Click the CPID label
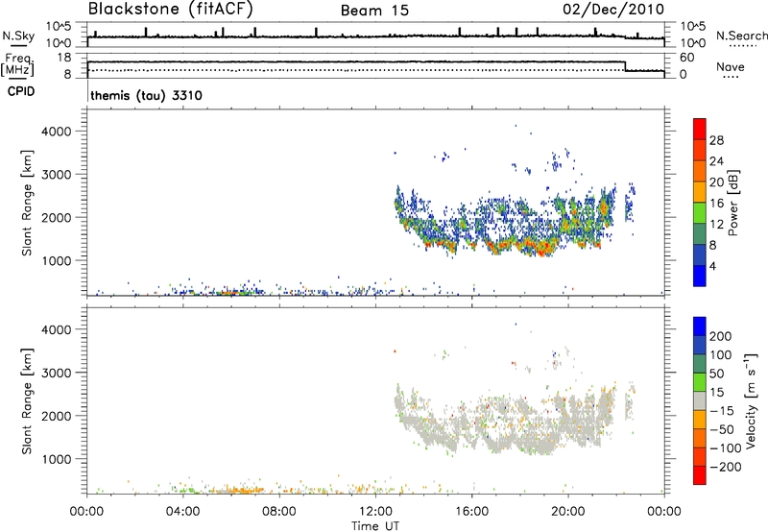The width and height of the screenshot is (768, 532). point(21,91)
